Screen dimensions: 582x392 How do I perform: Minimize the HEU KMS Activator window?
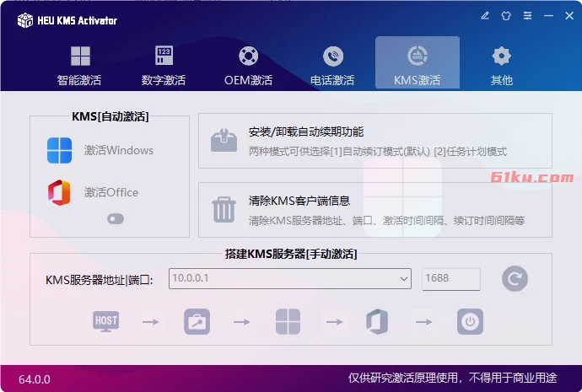tap(548, 15)
